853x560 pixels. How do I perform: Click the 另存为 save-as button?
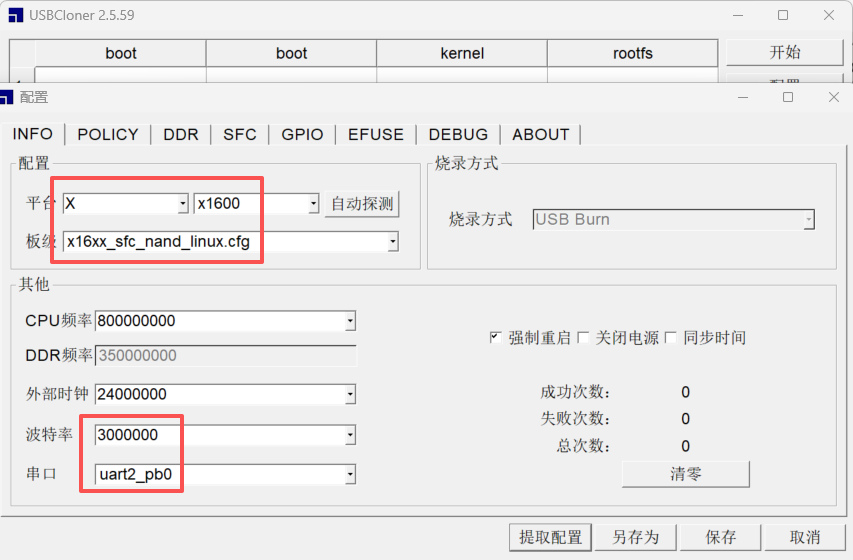[635, 538]
